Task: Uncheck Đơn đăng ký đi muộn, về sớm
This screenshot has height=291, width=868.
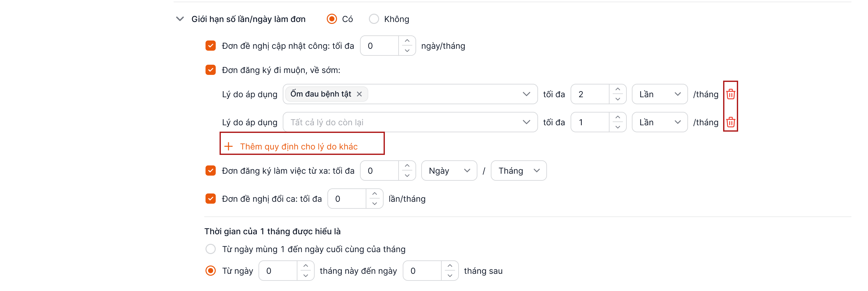Action: (211, 70)
